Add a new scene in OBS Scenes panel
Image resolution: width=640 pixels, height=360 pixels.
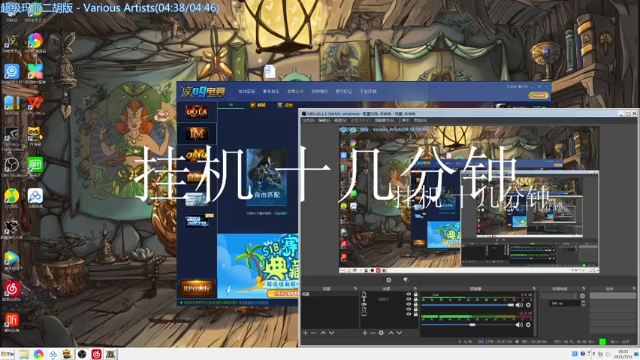[305, 333]
